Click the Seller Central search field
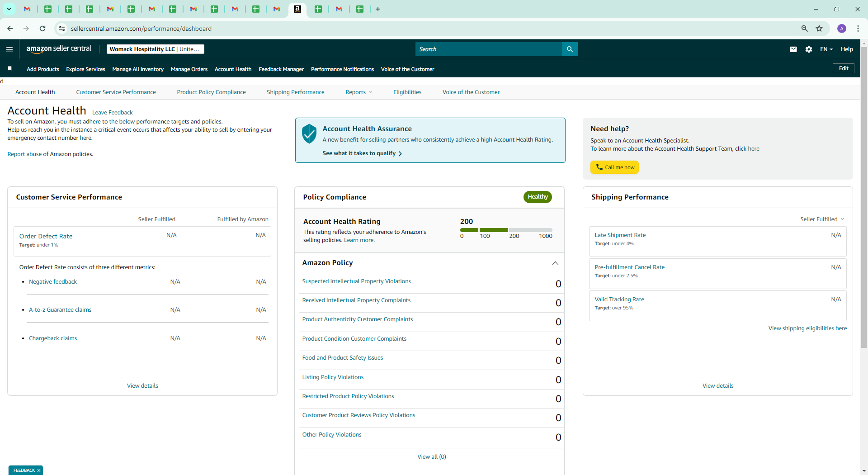The image size is (868, 475). tap(488, 49)
